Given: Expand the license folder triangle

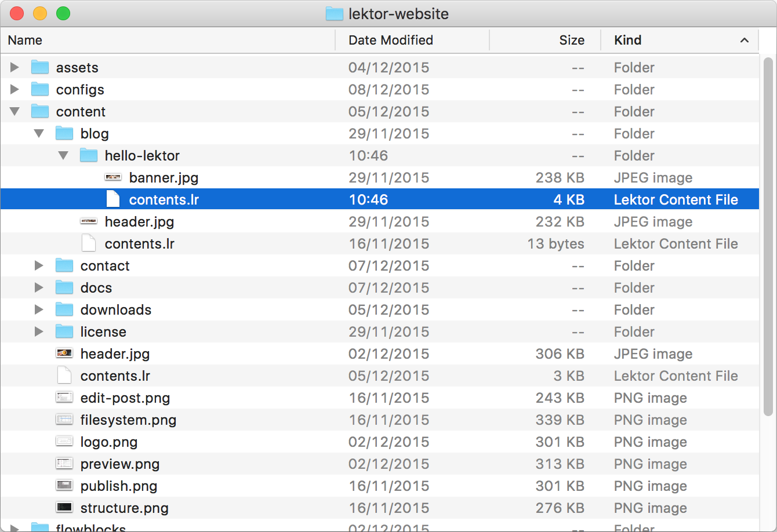Looking at the screenshot, I should 39,331.
